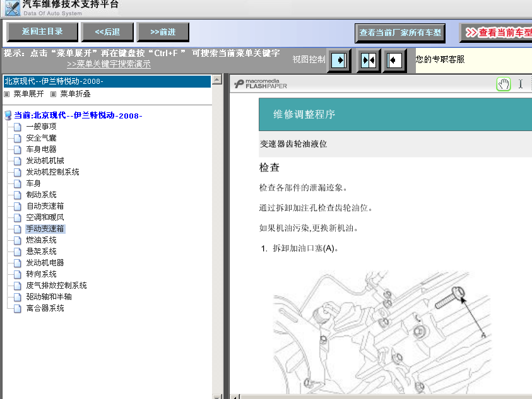Open the 悬架系统 tree item
532x399 pixels.
tap(42, 252)
